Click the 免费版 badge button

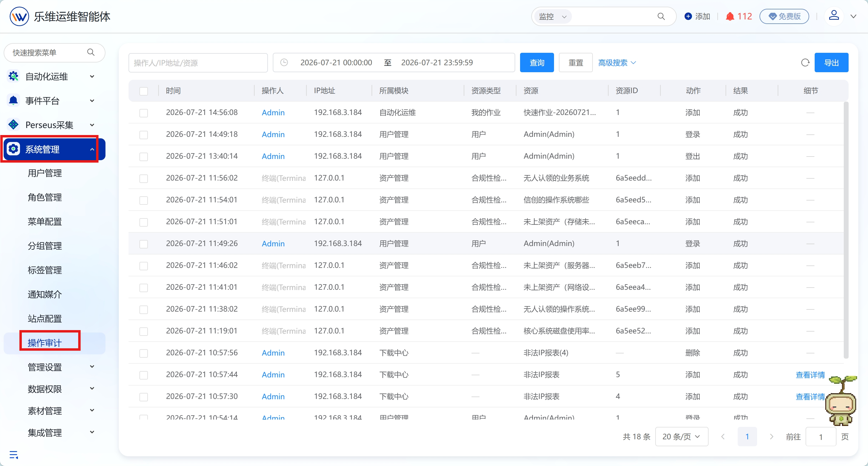click(x=784, y=16)
